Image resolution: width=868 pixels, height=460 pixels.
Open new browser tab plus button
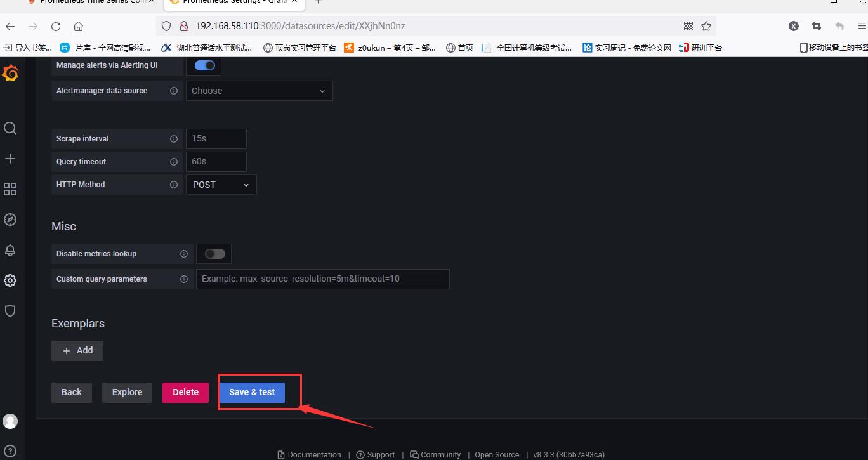319,2
